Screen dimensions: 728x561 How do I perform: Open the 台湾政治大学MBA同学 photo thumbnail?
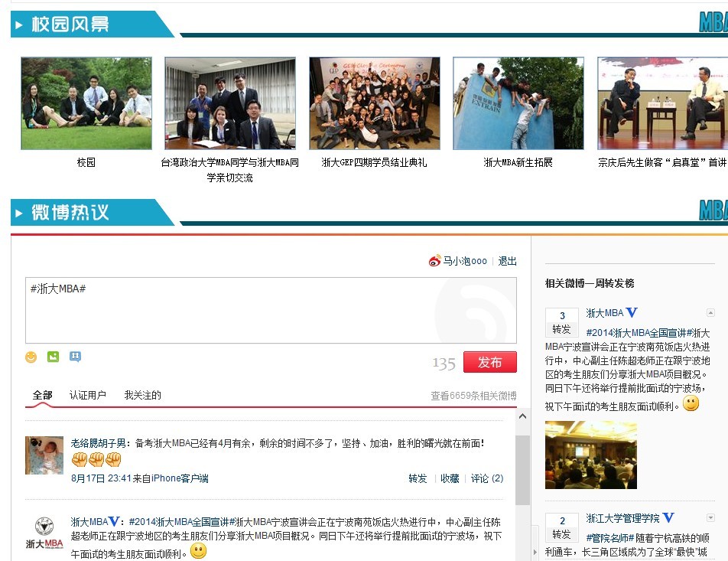tap(230, 103)
